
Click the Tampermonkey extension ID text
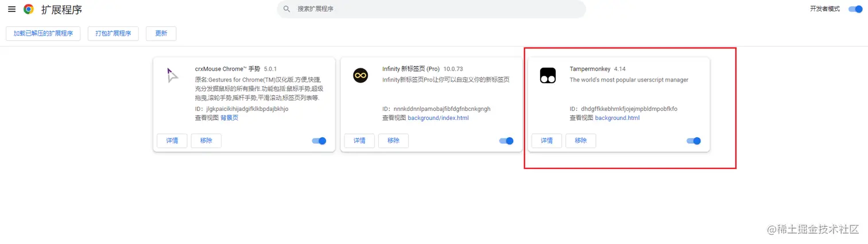tap(623, 109)
